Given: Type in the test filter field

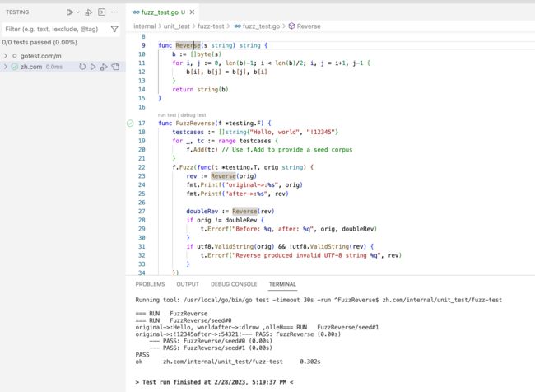Looking at the screenshot, I should pyautogui.click(x=53, y=29).
